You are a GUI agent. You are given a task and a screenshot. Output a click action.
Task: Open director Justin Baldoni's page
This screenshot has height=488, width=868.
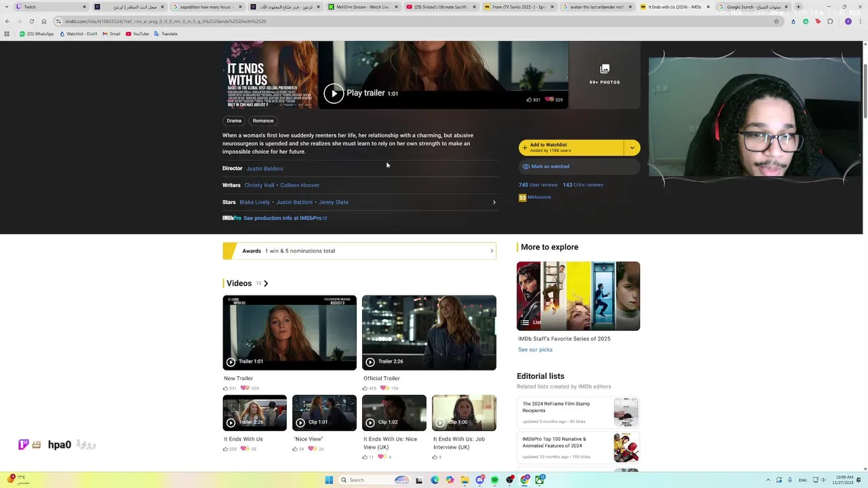[264, 168]
